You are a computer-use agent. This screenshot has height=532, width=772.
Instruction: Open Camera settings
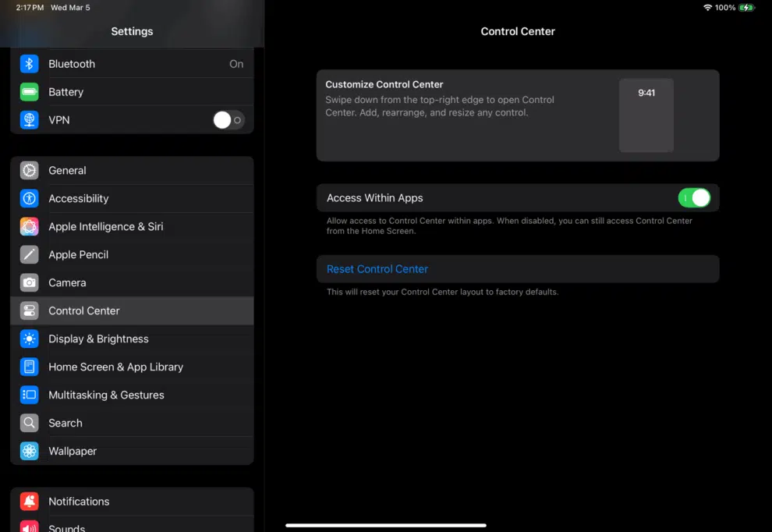[132, 282]
